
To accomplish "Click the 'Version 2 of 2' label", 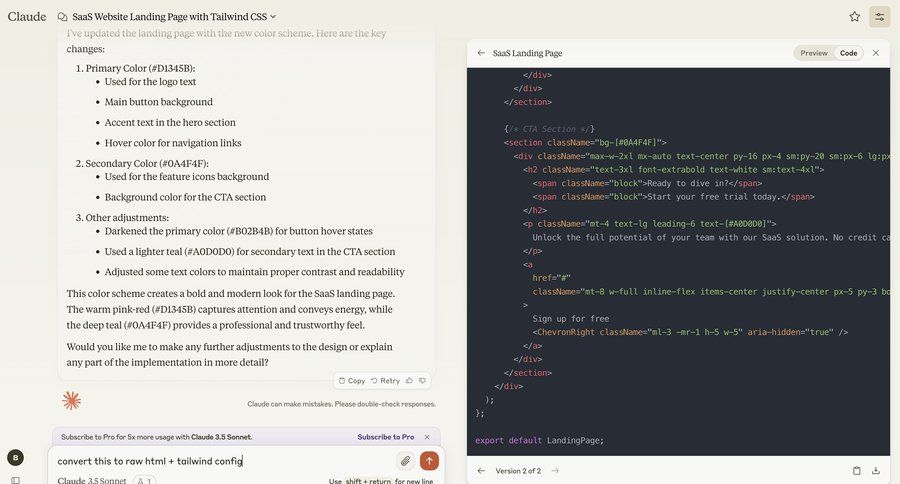I will point(518,471).
